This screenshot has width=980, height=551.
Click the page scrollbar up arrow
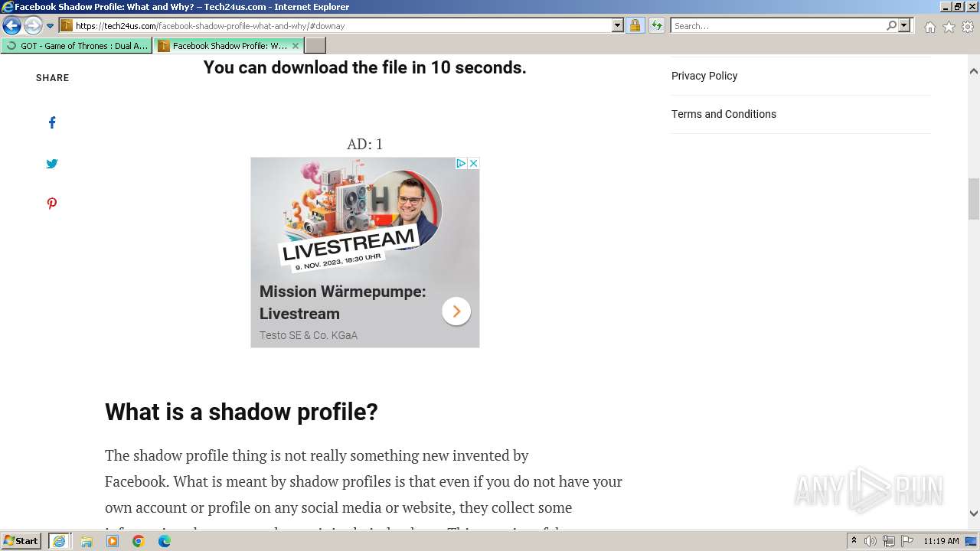pyautogui.click(x=973, y=71)
